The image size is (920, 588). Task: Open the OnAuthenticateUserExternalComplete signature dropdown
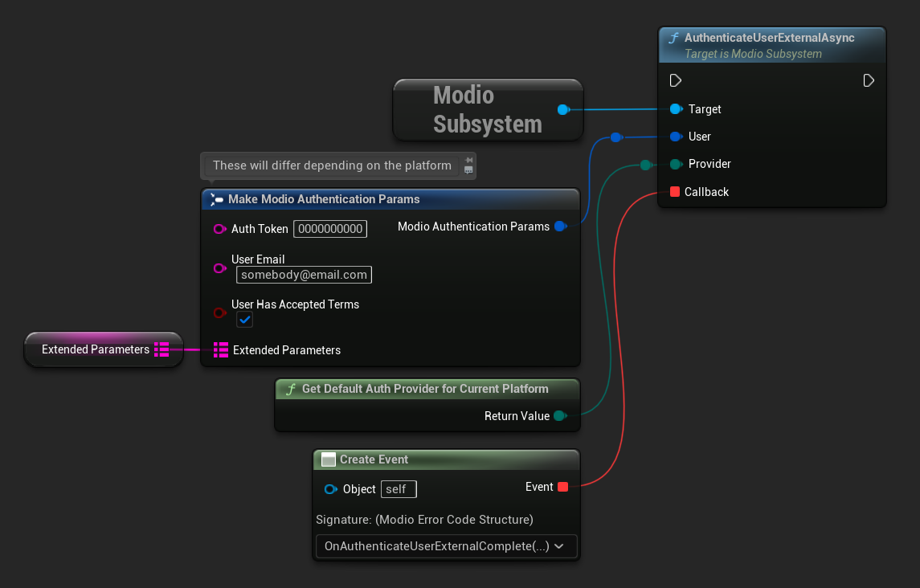(x=447, y=546)
